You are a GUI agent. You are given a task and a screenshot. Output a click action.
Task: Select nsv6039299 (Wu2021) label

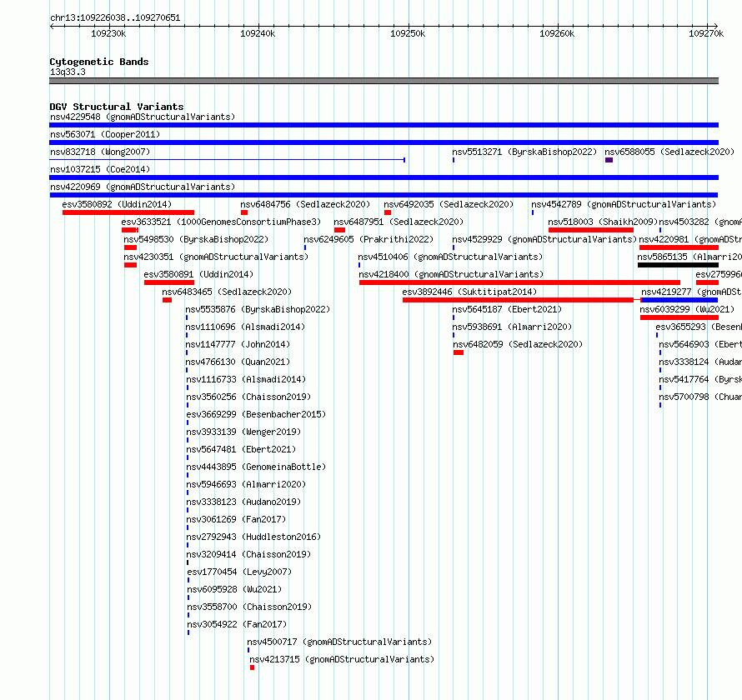[x=687, y=309]
